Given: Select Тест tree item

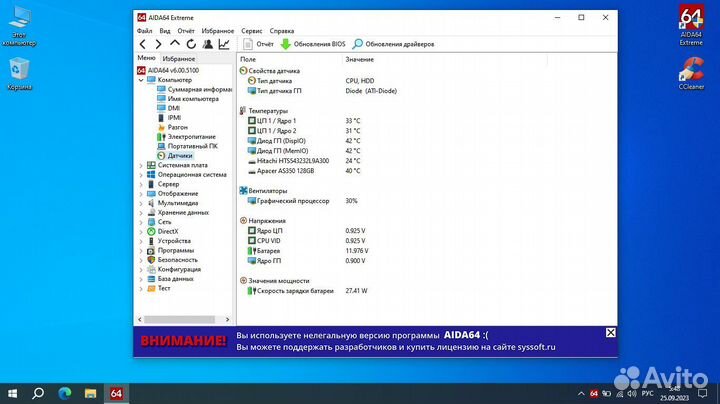Looking at the screenshot, I should coord(159,288).
